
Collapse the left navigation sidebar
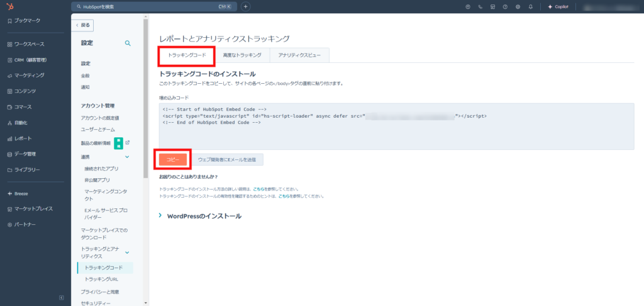pyautogui.click(x=61, y=297)
